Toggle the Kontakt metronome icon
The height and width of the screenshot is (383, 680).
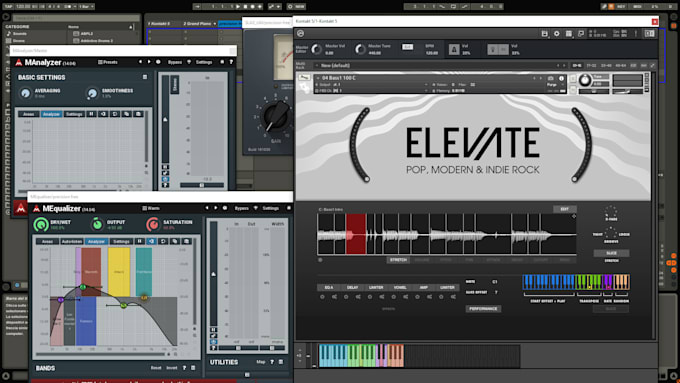(454, 49)
